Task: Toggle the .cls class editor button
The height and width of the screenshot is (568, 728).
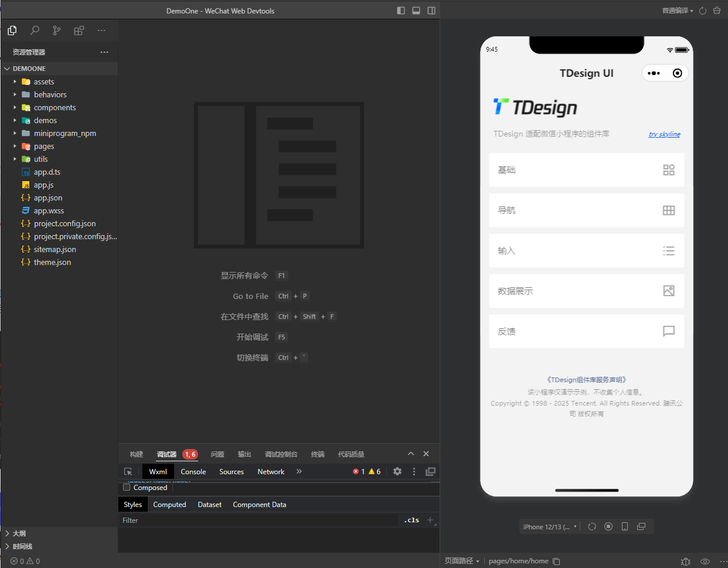Action: (x=411, y=520)
